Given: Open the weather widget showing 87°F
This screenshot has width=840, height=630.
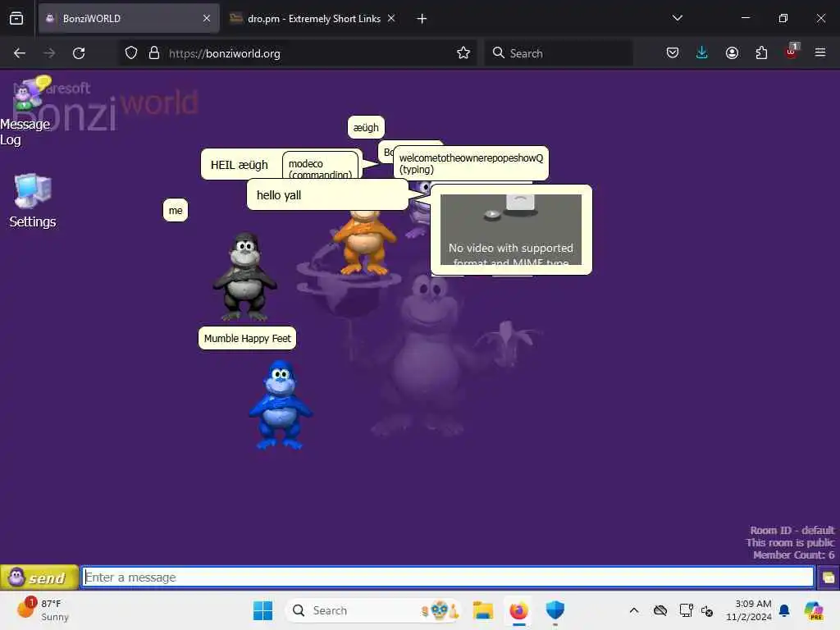Looking at the screenshot, I should point(44,610).
